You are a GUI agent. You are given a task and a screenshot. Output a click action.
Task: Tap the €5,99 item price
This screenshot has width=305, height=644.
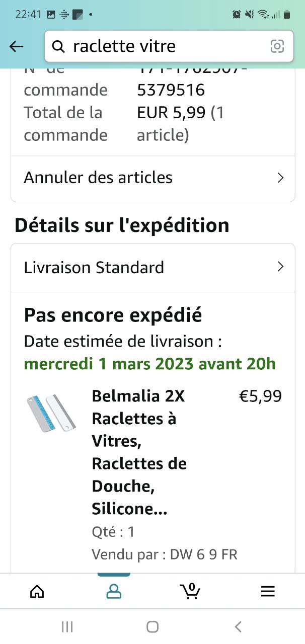[x=260, y=396]
